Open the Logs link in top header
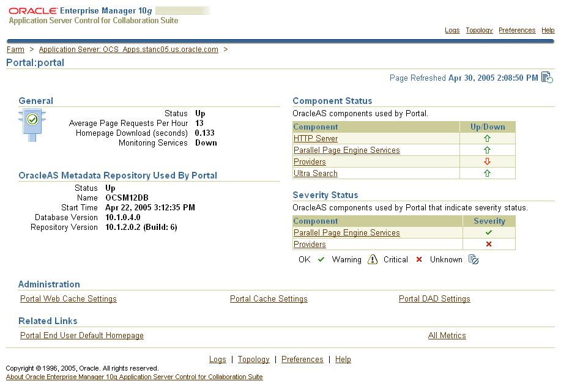The width and height of the screenshot is (561, 392). click(452, 30)
